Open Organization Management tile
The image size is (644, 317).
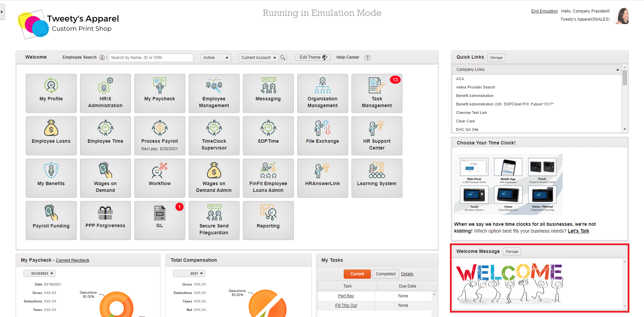(x=323, y=93)
